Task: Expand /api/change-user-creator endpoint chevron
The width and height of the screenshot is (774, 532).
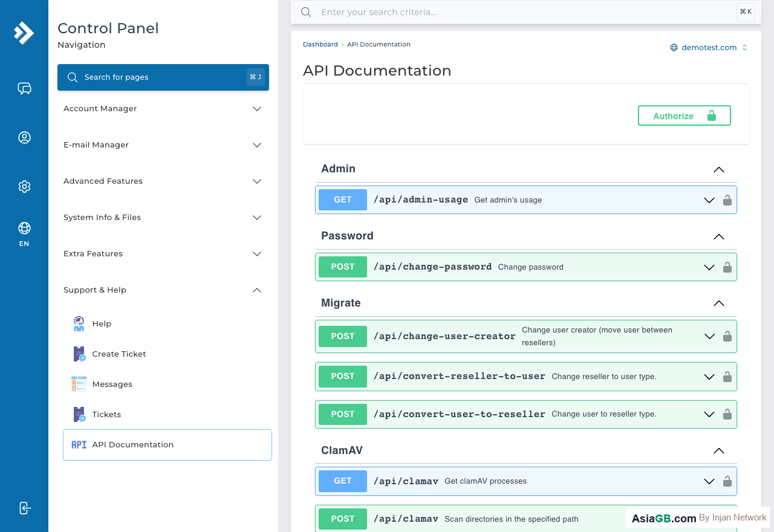Action: [x=709, y=336]
